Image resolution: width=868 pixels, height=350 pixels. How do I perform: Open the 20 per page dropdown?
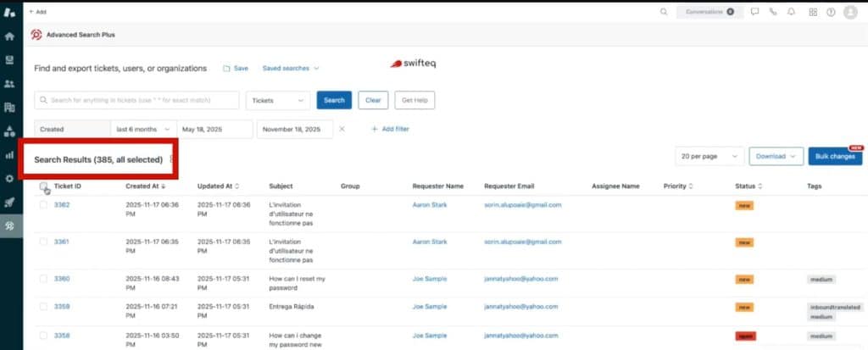[x=709, y=157]
